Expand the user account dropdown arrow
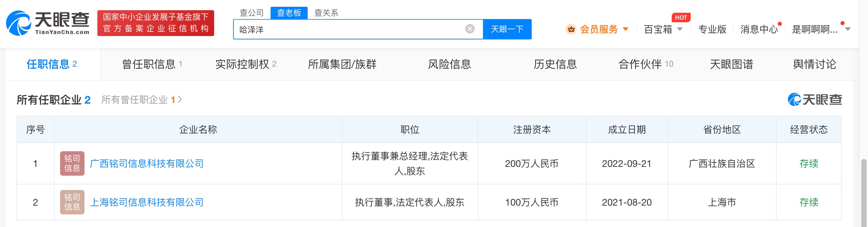The width and height of the screenshot is (868, 227). click(848, 29)
